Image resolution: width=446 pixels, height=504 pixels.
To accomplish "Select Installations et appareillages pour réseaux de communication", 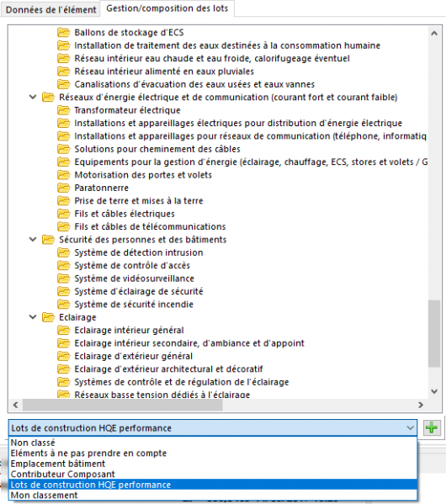I will pos(250,136).
